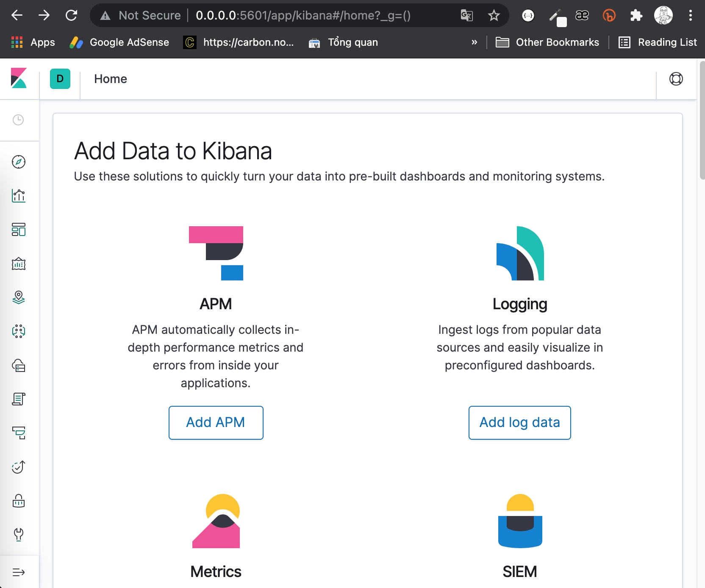Viewport: 705px width, 588px height.
Task: Open SIEM via the padlock sidebar icon
Action: [x=19, y=501]
